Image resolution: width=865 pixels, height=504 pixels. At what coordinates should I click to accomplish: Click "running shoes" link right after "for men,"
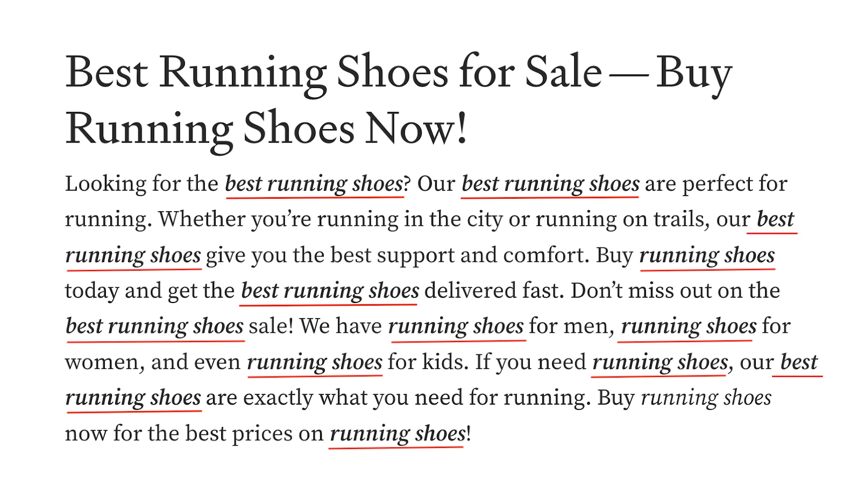[x=688, y=327]
